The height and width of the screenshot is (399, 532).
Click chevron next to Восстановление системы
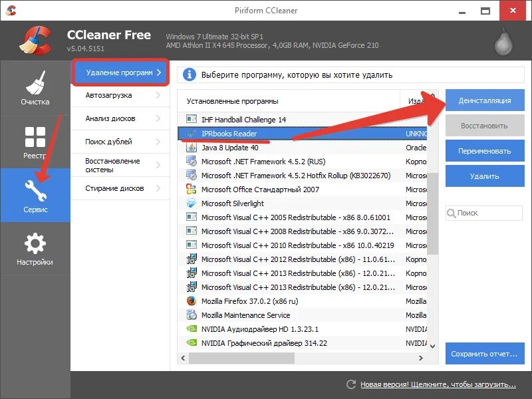point(158,165)
